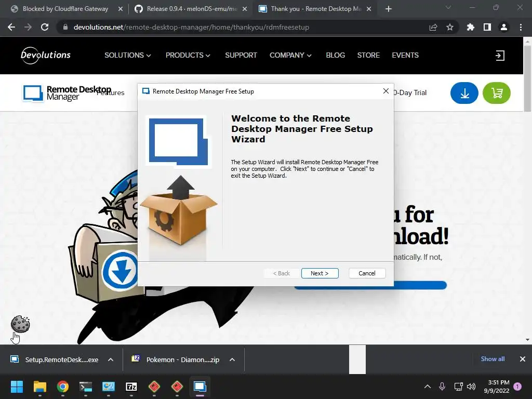
Task: Share this page from address bar
Action: coord(433,27)
